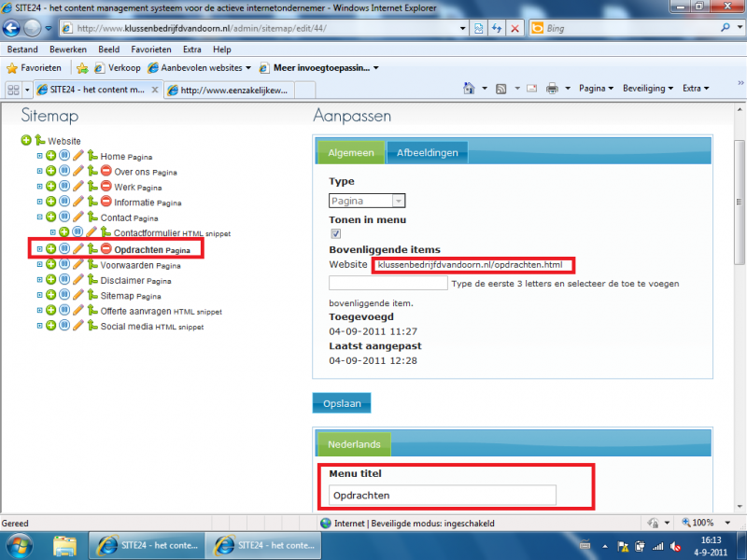Click the Opslaan button
The width and height of the screenshot is (747, 560).
341,403
